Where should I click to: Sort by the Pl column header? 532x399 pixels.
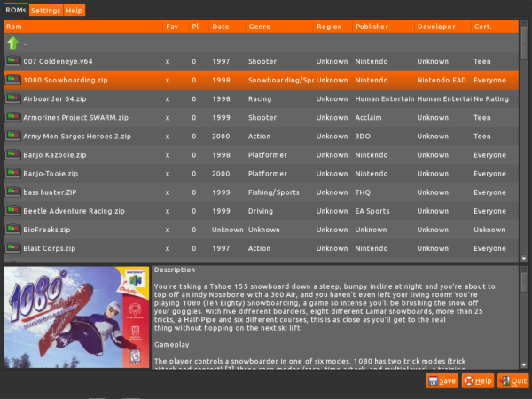(x=199, y=27)
